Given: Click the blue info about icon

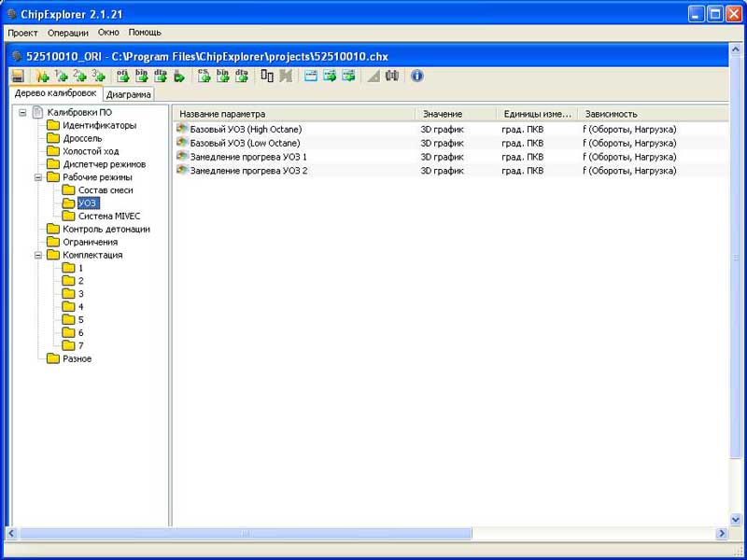Looking at the screenshot, I should 417,76.
